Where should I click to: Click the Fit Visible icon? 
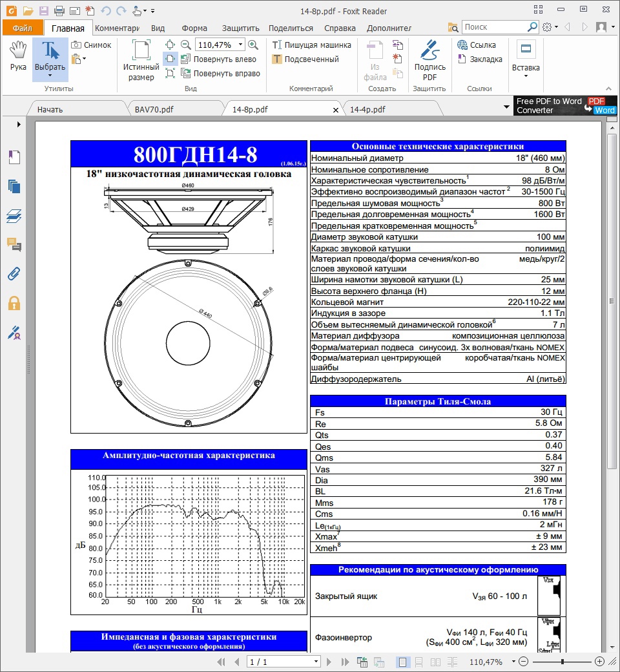(170, 73)
